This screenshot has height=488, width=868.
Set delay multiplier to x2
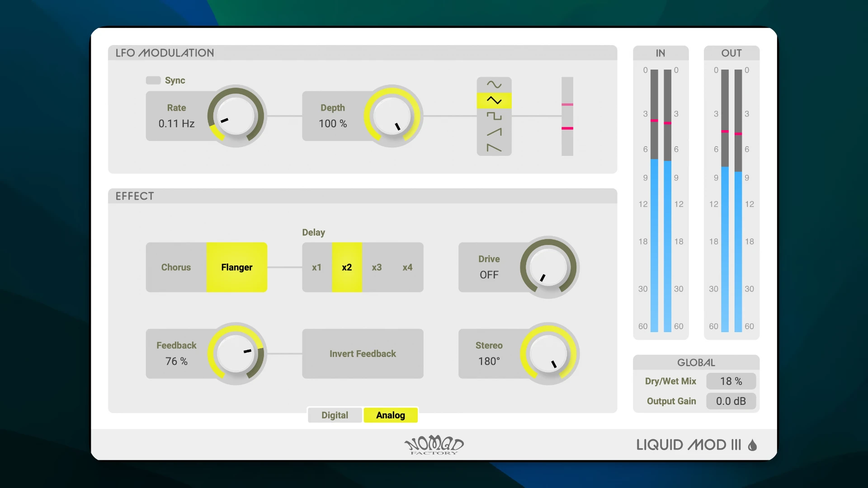(x=347, y=267)
